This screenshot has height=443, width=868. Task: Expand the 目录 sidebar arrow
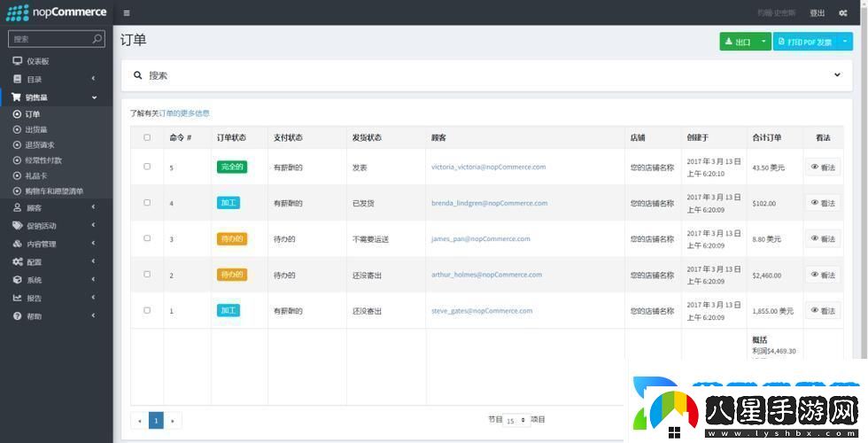tap(94, 79)
